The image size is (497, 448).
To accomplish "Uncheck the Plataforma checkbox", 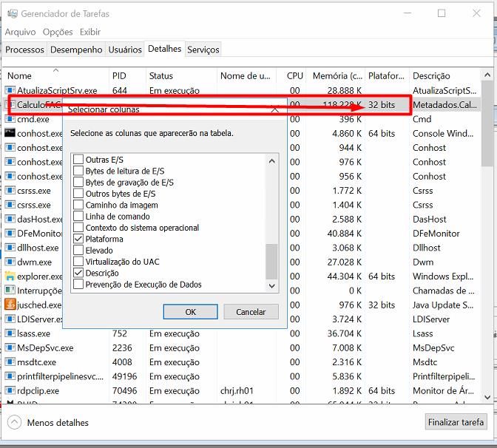I will coord(79,240).
